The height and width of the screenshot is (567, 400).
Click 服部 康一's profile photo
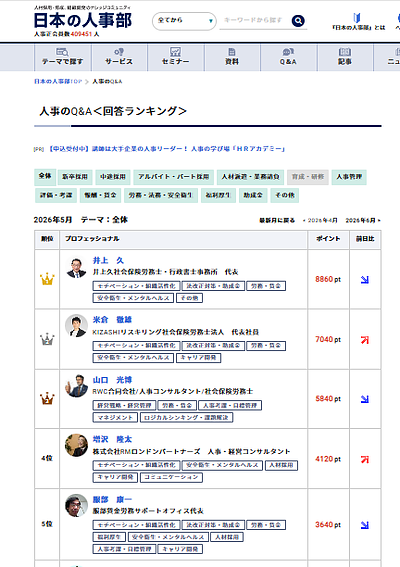click(x=76, y=505)
